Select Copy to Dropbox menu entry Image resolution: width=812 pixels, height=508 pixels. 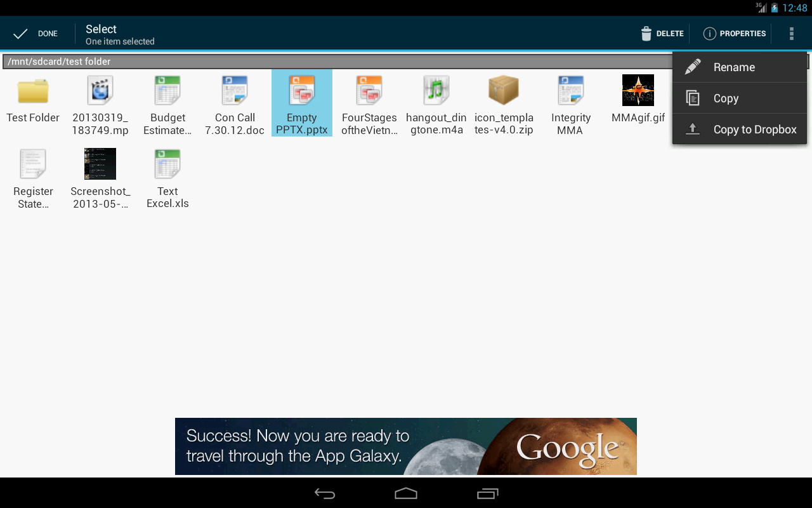click(x=740, y=130)
